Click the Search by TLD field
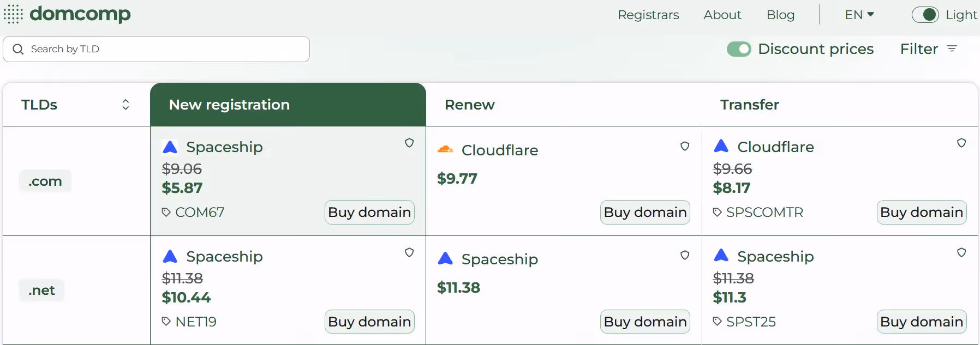 pyautogui.click(x=164, y=49)
